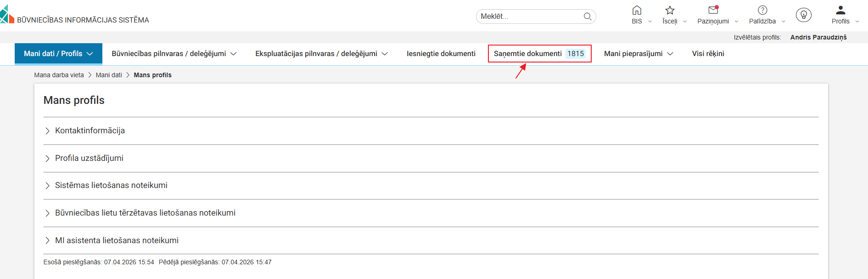The image size is (868, 279).
Task: Click the BIS home icon
Action: (637, 11)
